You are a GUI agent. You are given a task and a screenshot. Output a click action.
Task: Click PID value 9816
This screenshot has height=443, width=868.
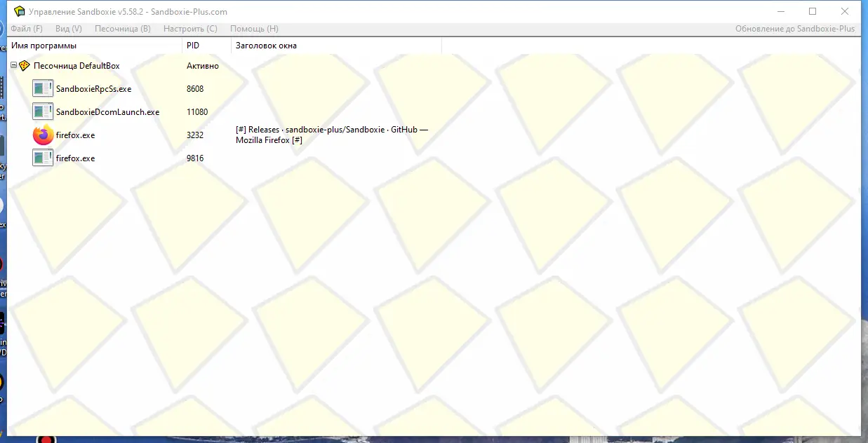195,158
